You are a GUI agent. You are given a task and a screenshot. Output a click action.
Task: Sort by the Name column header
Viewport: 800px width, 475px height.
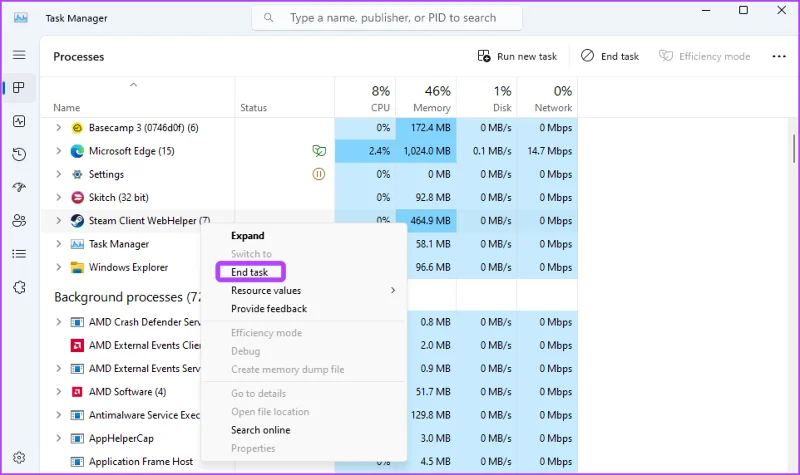tap(138, 97)
